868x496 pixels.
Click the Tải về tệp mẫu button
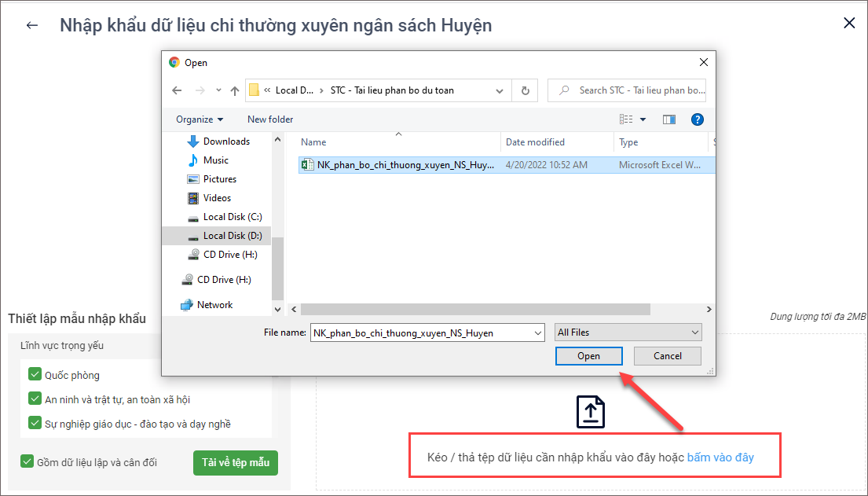235,462
